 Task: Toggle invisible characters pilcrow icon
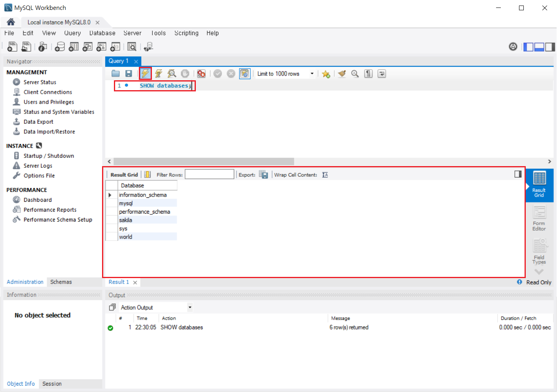(368, 74)
